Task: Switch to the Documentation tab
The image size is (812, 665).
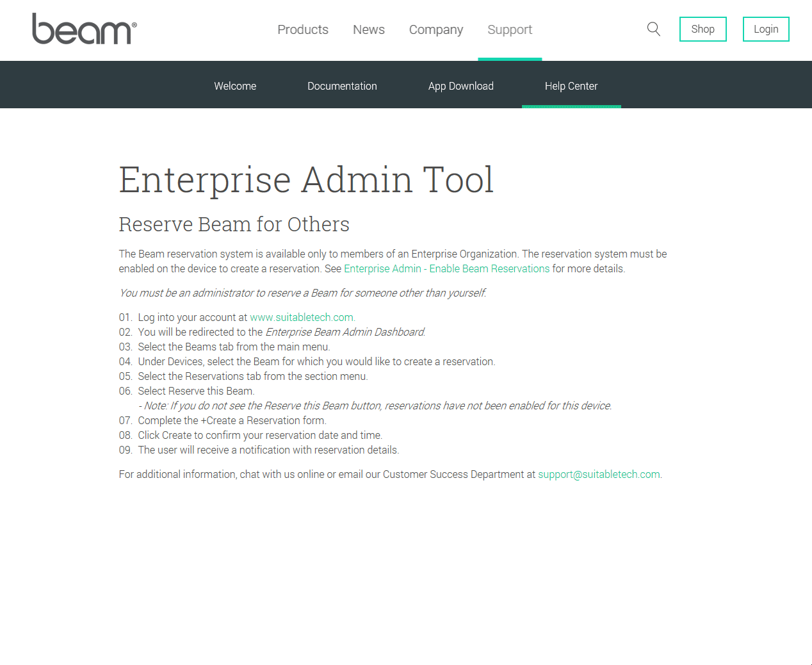Action: pos(342,86)
